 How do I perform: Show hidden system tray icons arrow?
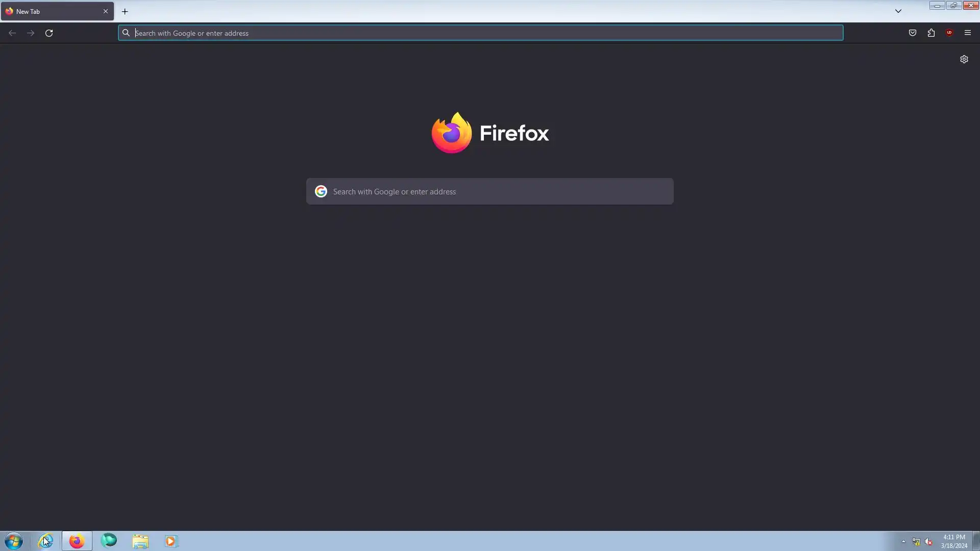click(903, 541)
